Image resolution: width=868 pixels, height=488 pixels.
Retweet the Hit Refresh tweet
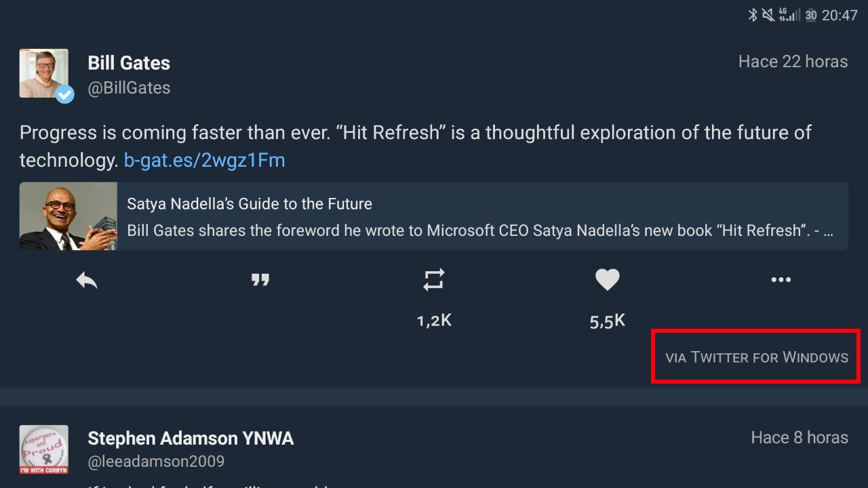(434, 280)
